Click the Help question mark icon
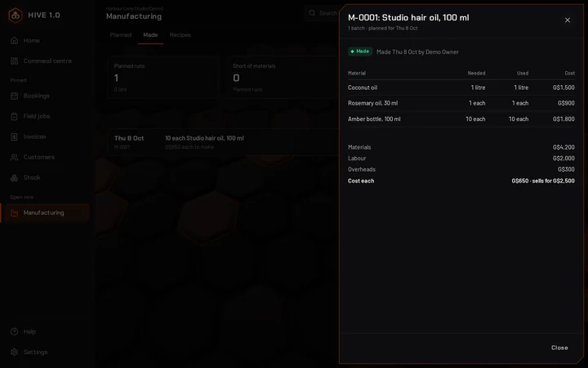This screenshot has width=588, height=368. tap(14, 331)
